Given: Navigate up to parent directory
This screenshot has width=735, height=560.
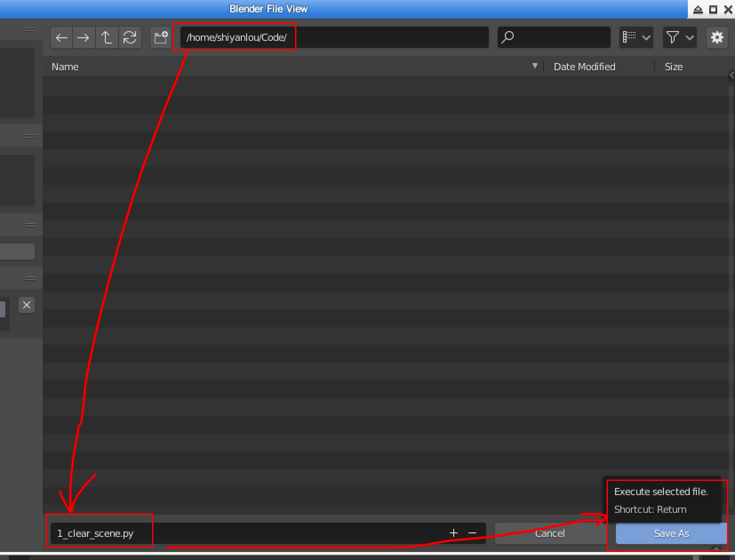Looking at the screenshot, I should (x=107, y=37).
